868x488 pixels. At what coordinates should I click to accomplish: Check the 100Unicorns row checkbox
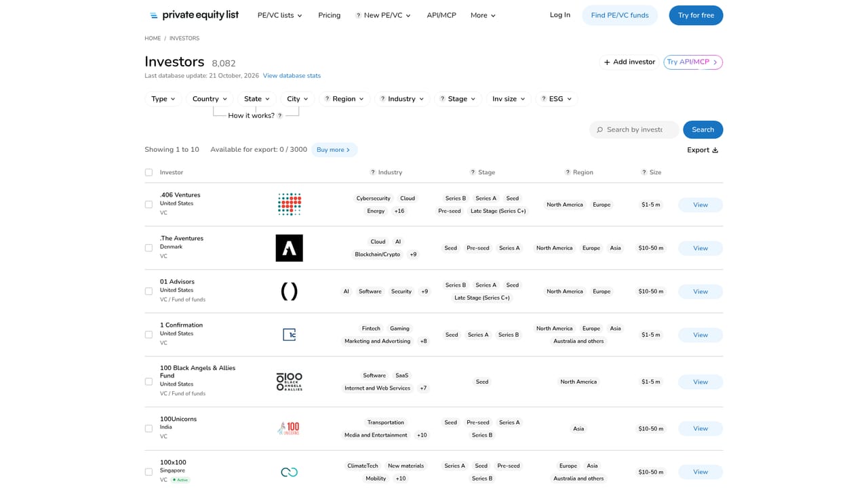coord(149,428)
